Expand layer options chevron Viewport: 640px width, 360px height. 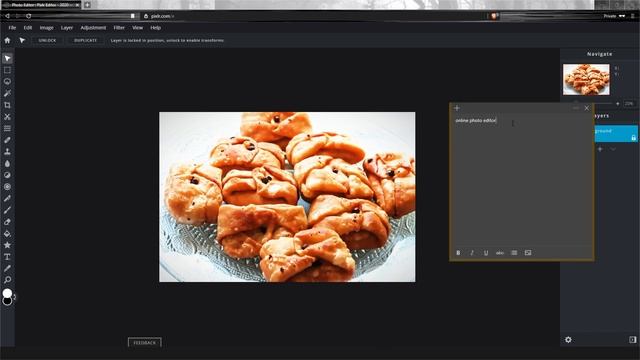(x=613, y=149)
